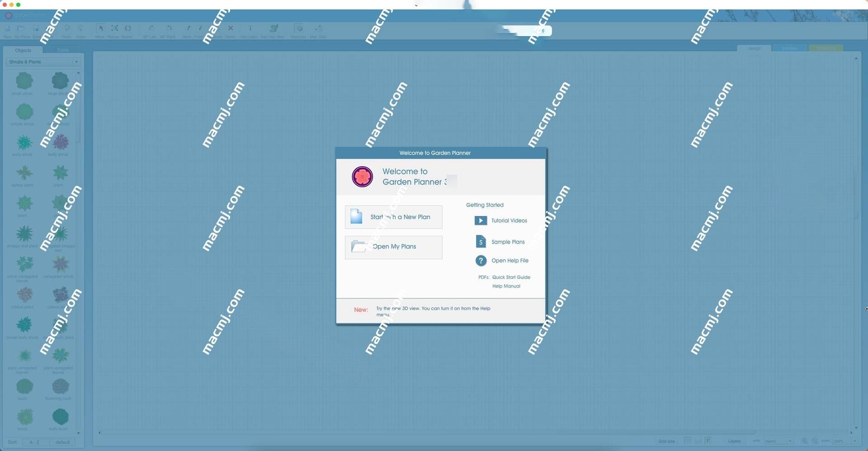Screen dimensions: 868x451
Task: Click the zoom out magnifier icon
Action: coord(815,441)
